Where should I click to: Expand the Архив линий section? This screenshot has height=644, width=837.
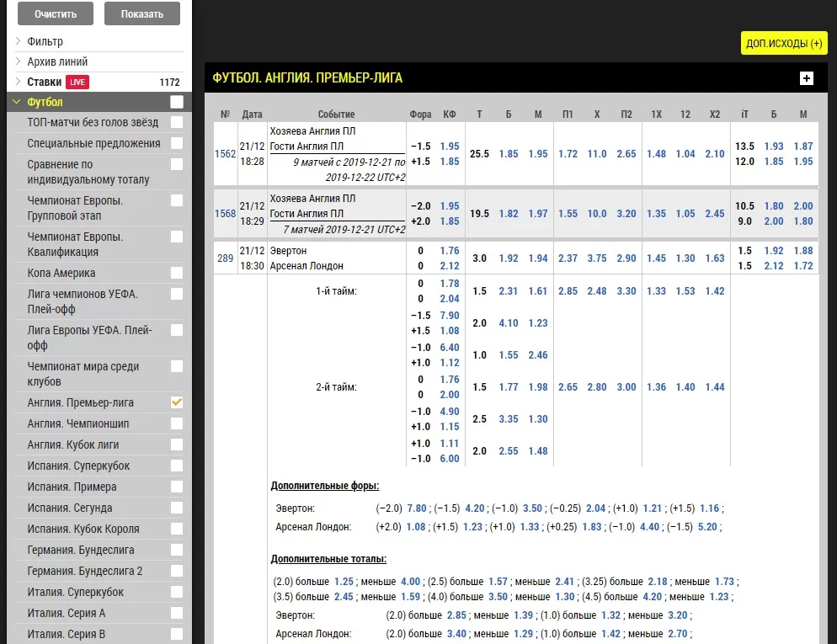click(x=56, y=61)
